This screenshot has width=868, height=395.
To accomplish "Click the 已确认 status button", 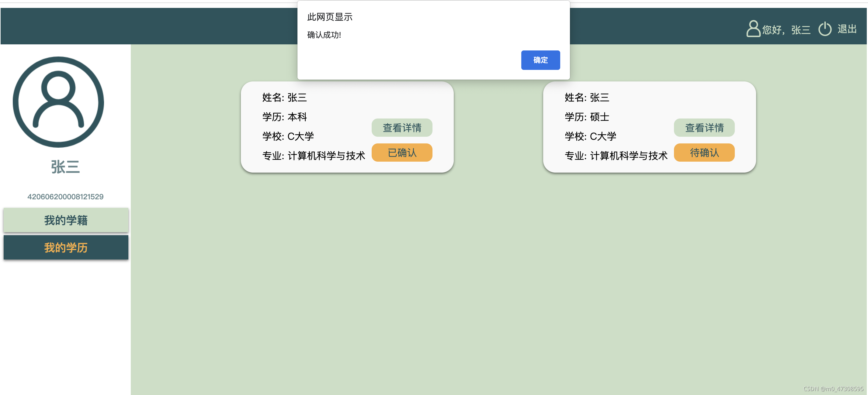I will coord(402,153).
